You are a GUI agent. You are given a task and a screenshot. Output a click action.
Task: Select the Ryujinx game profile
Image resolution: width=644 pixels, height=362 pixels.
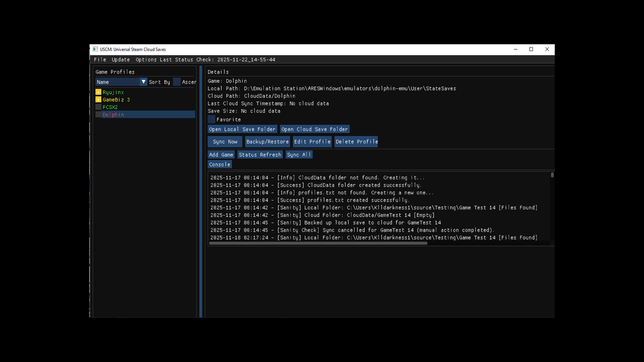point(113,92)
